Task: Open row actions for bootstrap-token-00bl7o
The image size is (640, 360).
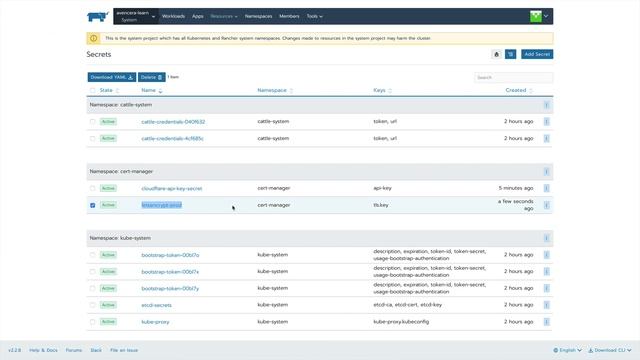Action: [546, 255]
